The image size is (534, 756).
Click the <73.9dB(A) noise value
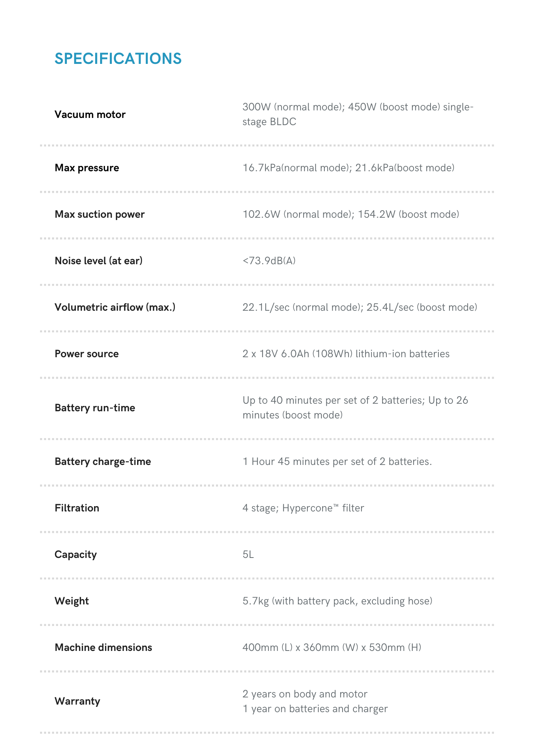click(x=269, y=261)
